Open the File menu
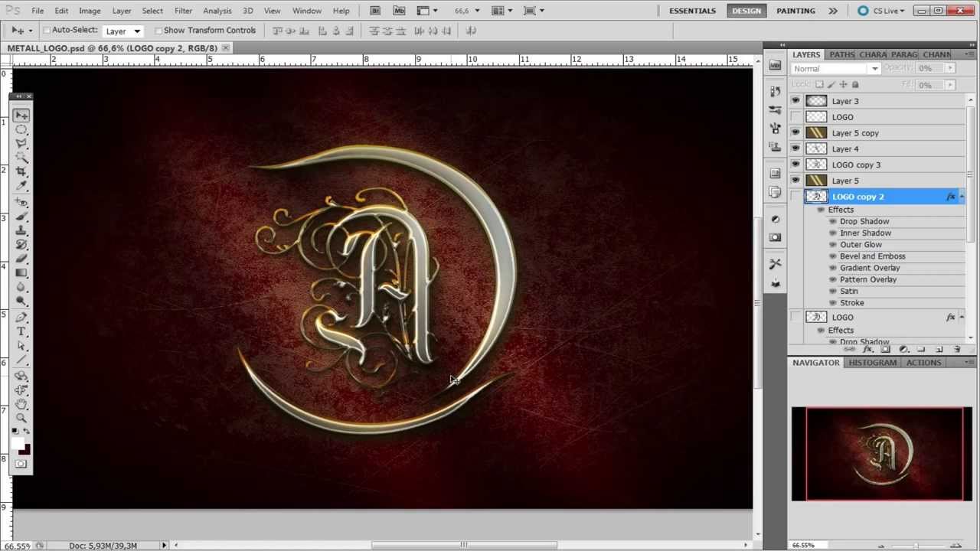 pyautogui.click(x=38, y=11)
